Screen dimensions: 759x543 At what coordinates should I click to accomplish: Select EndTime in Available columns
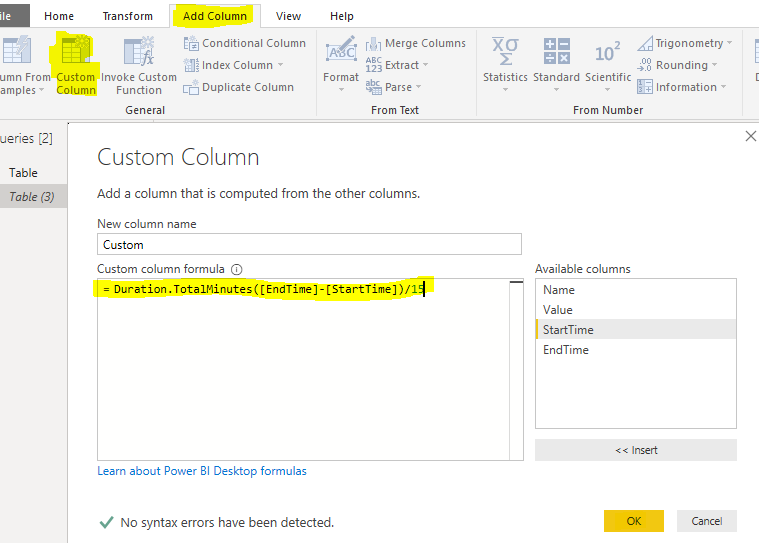click(x=636, y=350)
